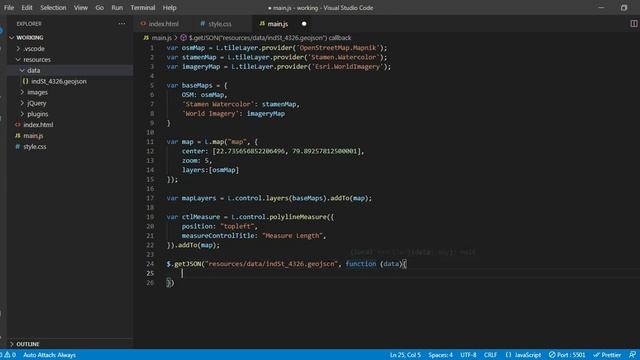Click 'zoom: 5' on line 13

pyautogui.click(x=196, y=160)
